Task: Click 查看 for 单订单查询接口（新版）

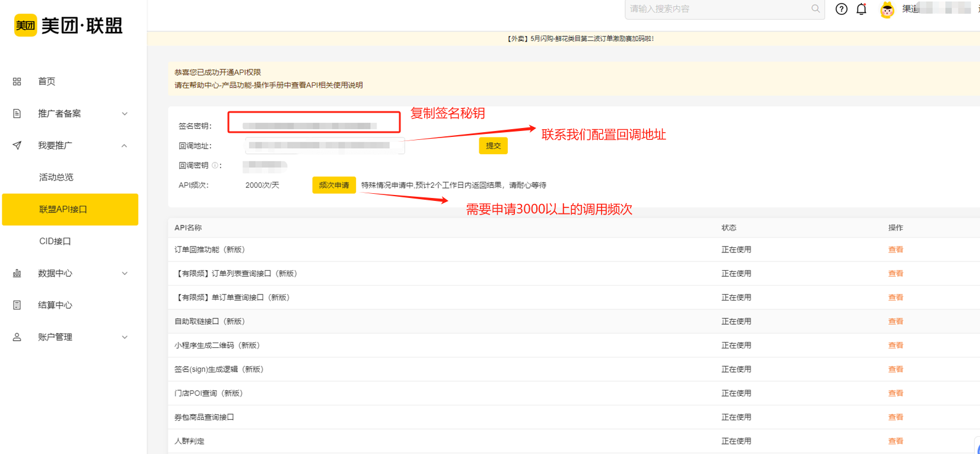Action: point(895,298)
